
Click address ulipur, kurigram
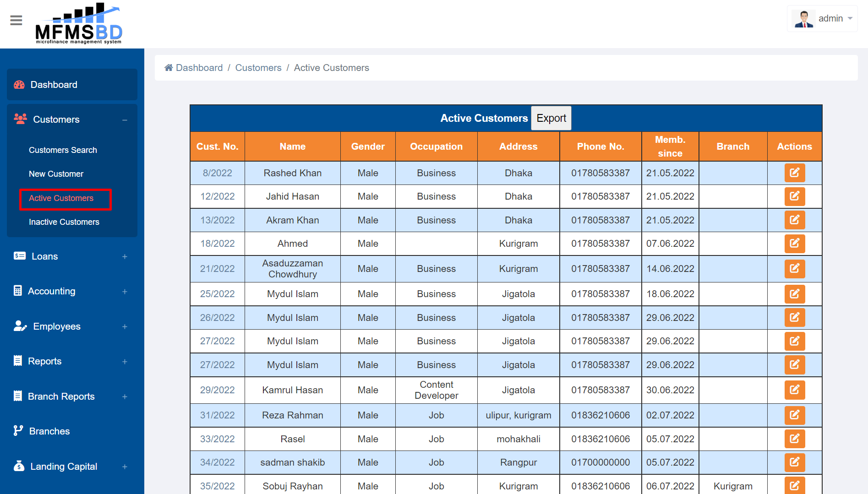pos(519,415)
